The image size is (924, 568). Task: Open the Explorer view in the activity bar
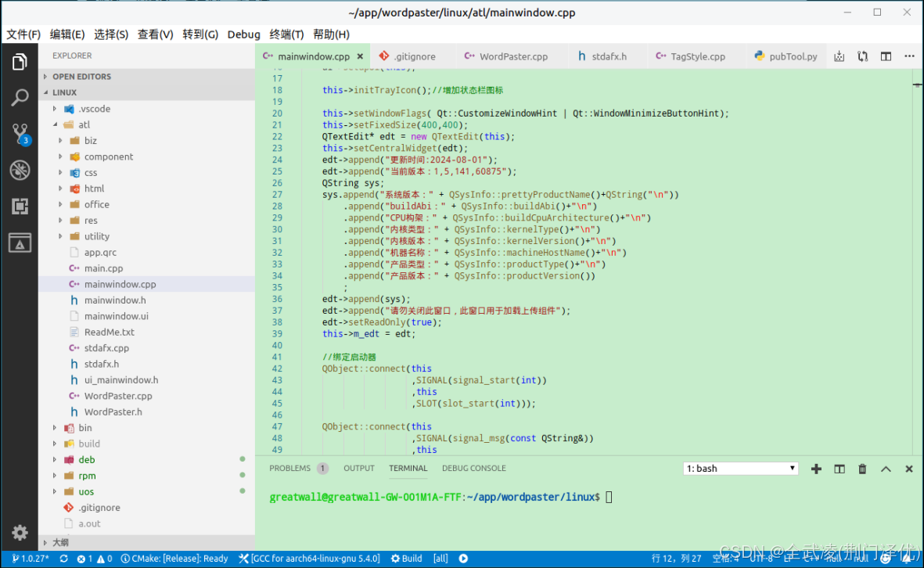[20, 61]
